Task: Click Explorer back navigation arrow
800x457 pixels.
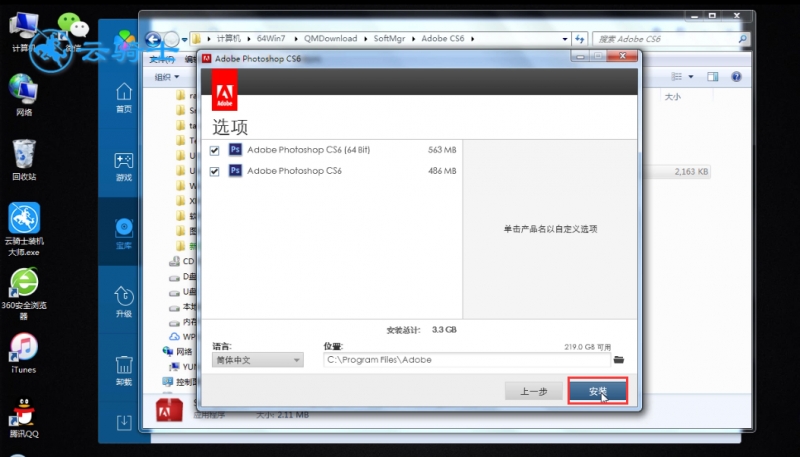Action: 153,39
